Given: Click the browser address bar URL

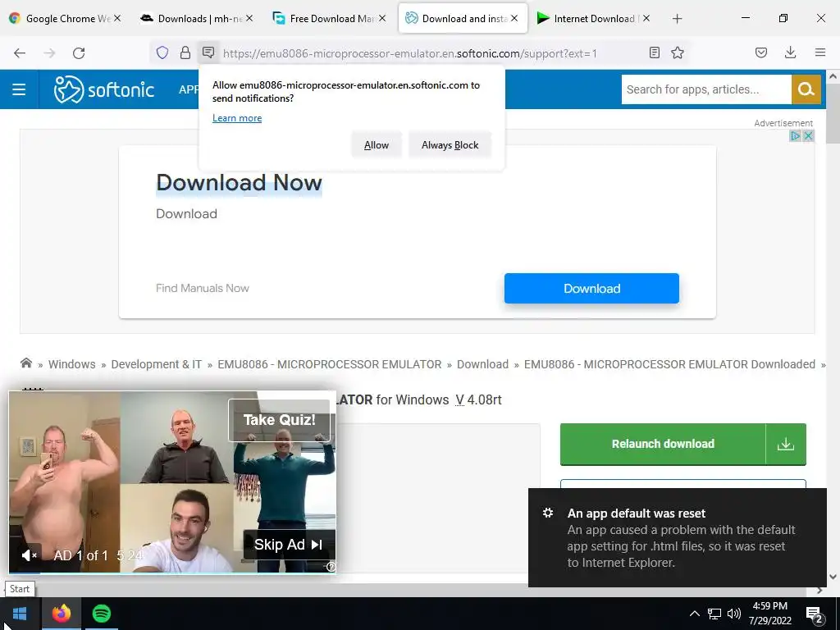Looking at the screenshot, I should coord(410,53).
